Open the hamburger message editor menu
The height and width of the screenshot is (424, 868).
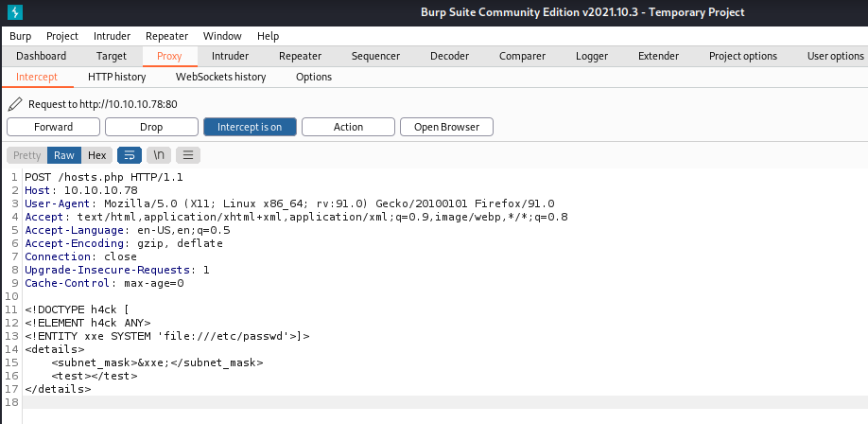pyautogui.click(x=188, y=155)
